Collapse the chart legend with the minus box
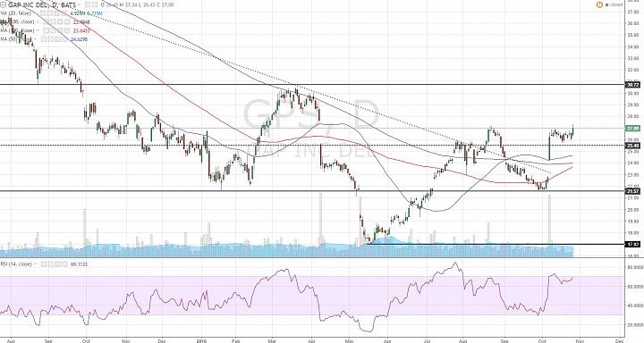This screenshot has height=343, width=644. tap(4, 5)
